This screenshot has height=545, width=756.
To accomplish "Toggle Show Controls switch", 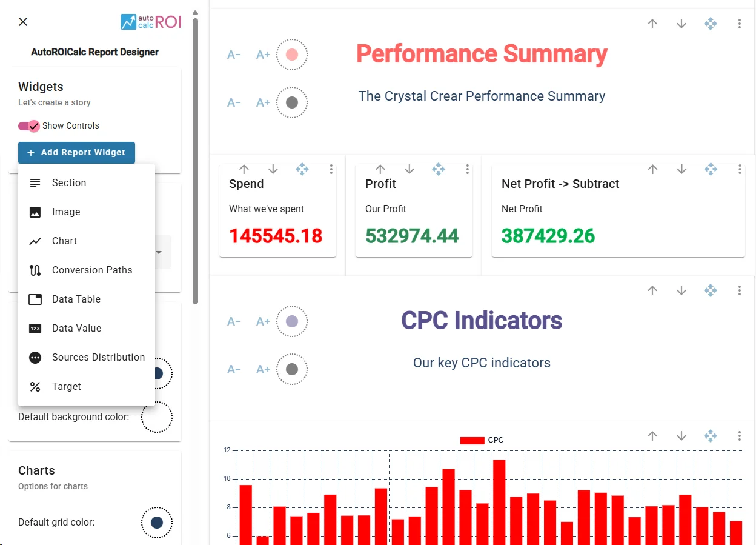I will pyautogui.click(x=29, y=125).
